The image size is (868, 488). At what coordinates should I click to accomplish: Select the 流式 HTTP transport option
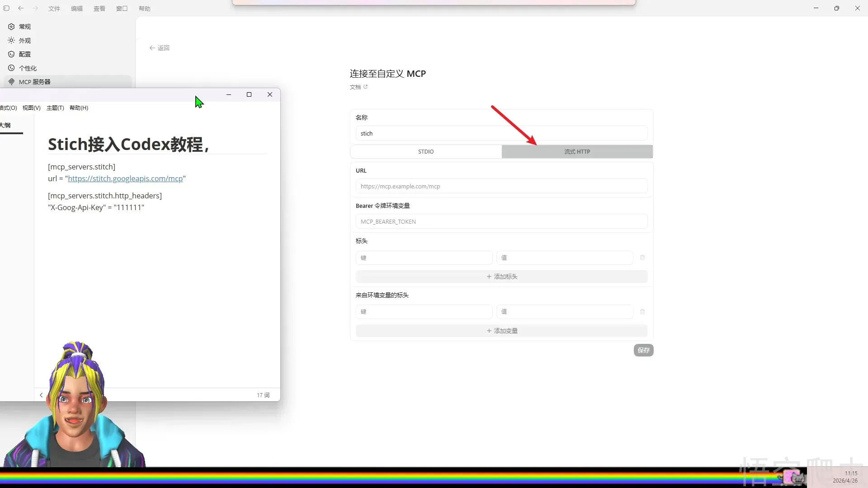577,152
